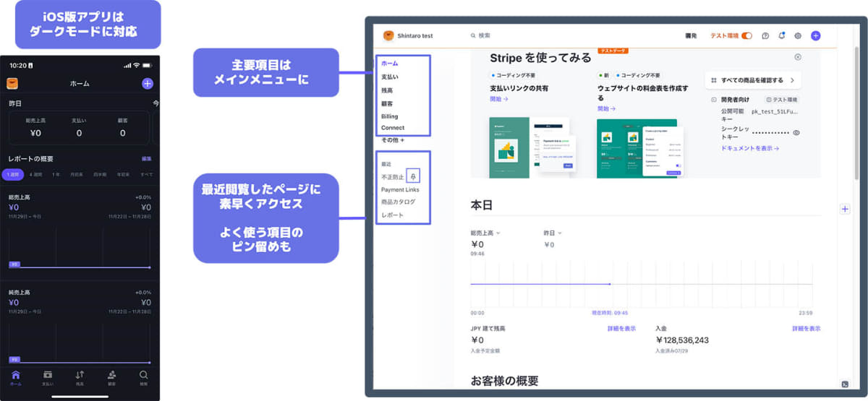Open レポート in the recent list
This screenshot has height=401, width=868.
392,215
